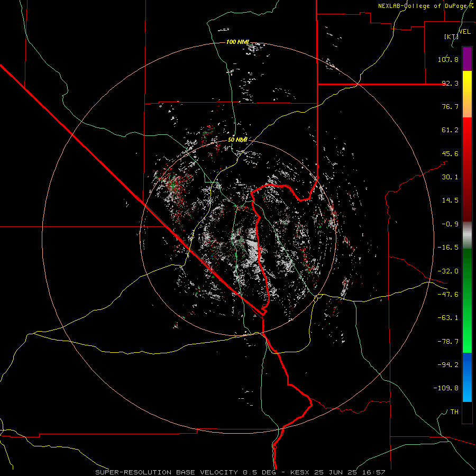
Task: Click the VEL legend title
Action: [x=465, y=32]
